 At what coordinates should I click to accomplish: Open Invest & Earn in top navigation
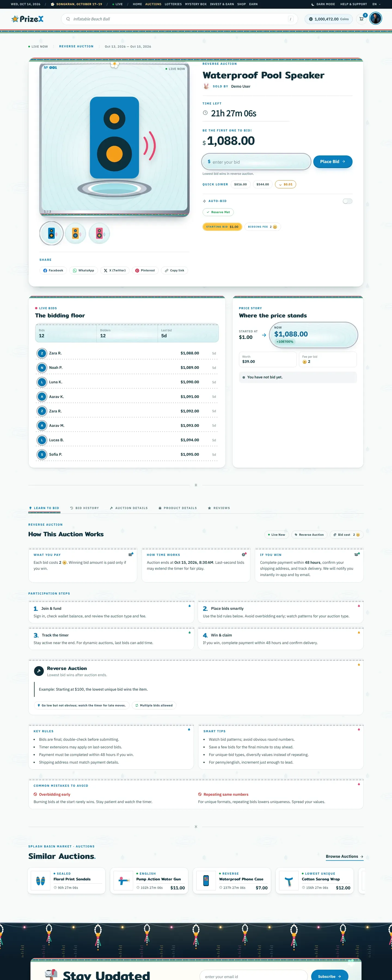(222, 4)
